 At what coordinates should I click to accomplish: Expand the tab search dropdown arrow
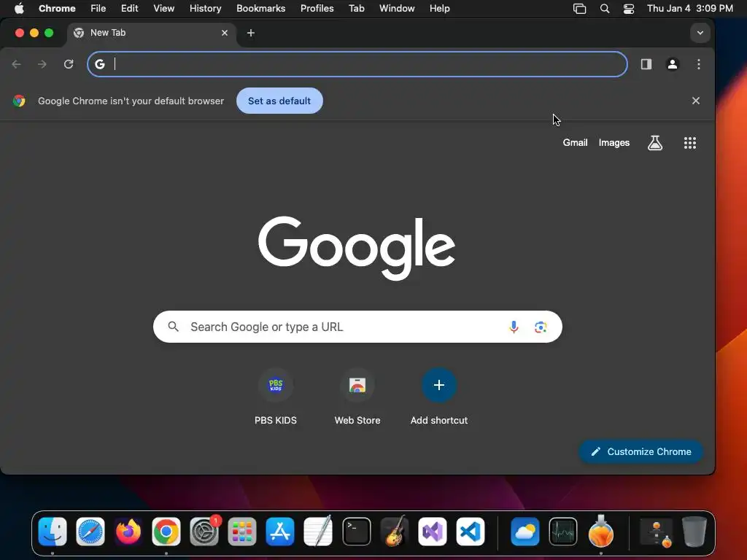pos(700,33)
